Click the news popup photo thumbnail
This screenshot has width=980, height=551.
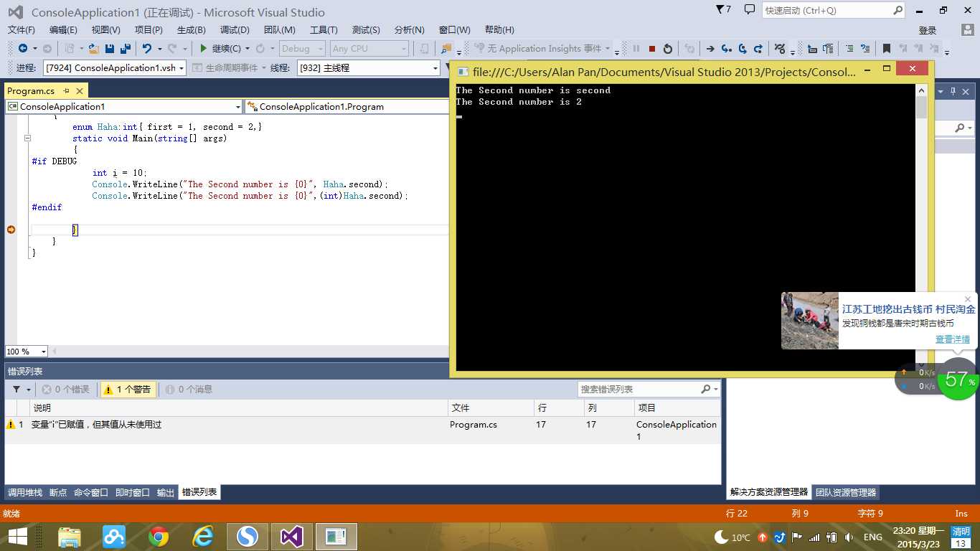(810, 321)
